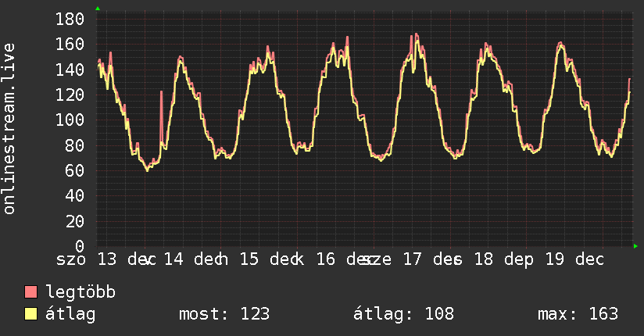Click the 160 y-axis label

click(70, 45)
